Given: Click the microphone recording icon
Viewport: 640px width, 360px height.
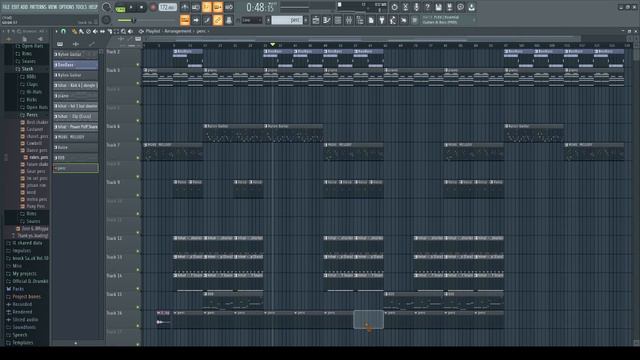Looking at the screenshot, I should [416, 7].
